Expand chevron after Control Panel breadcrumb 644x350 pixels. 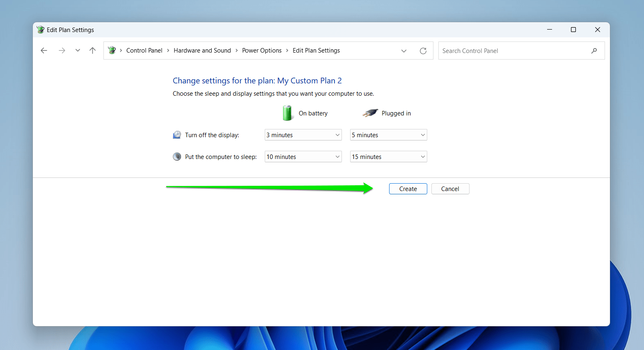168,51
